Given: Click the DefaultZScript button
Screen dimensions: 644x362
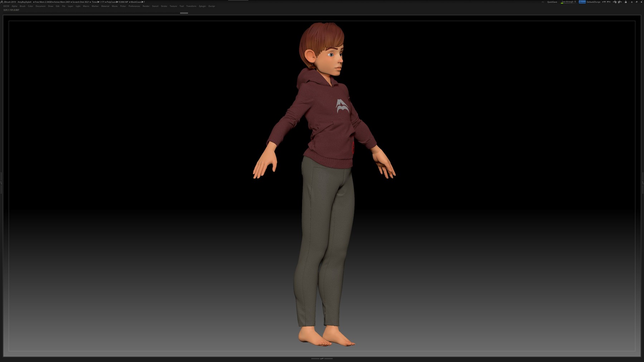Looking at the screenshot, I should [x=594, y=2].
